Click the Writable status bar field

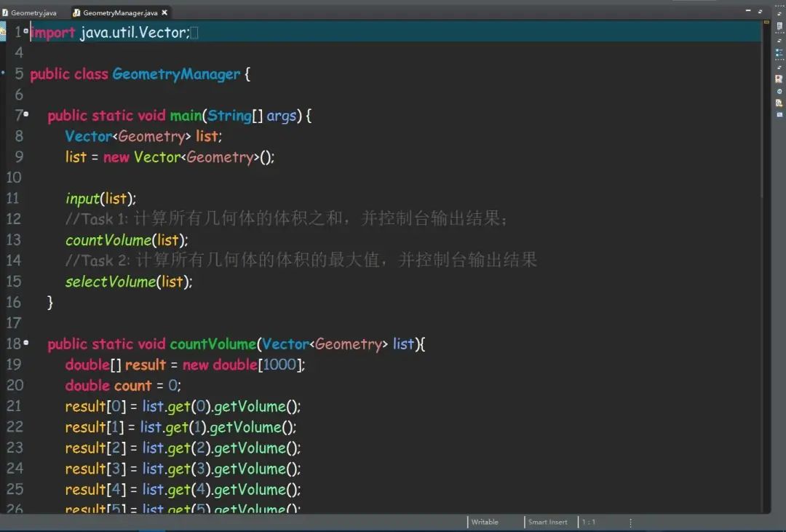point(485,522)
